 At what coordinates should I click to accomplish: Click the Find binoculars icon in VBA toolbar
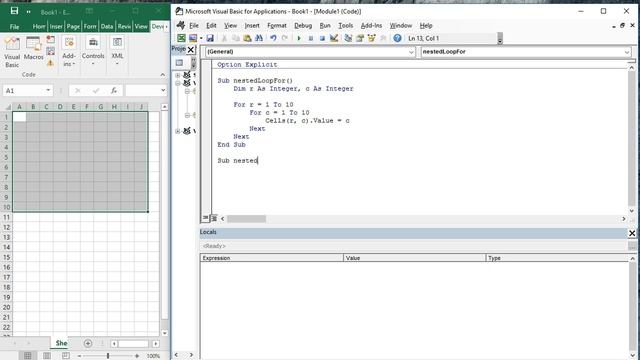(259, 38)
